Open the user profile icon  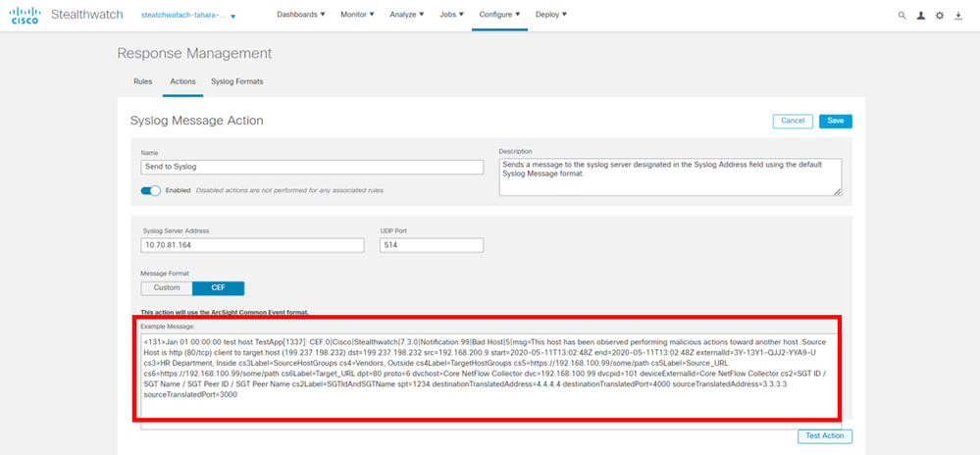click(920, 16)
